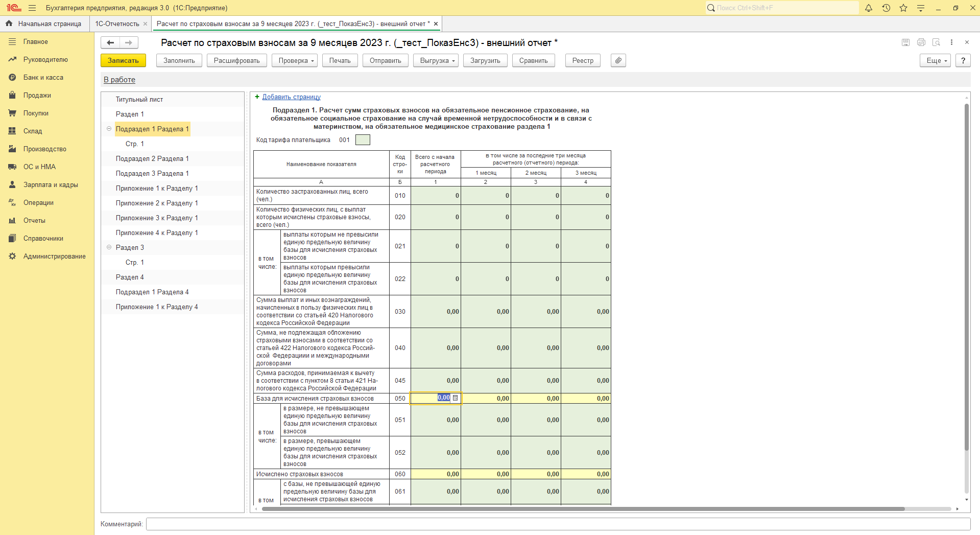Click Печать button
Screen dimensions: 980x535
coord(340,60)
